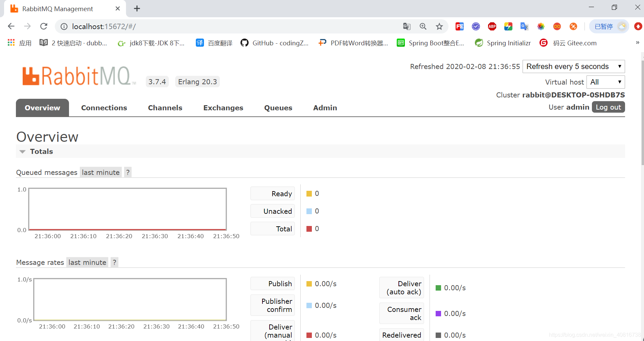
Task: Switch to the Admin tab
Action: click(x=325, y=108)
